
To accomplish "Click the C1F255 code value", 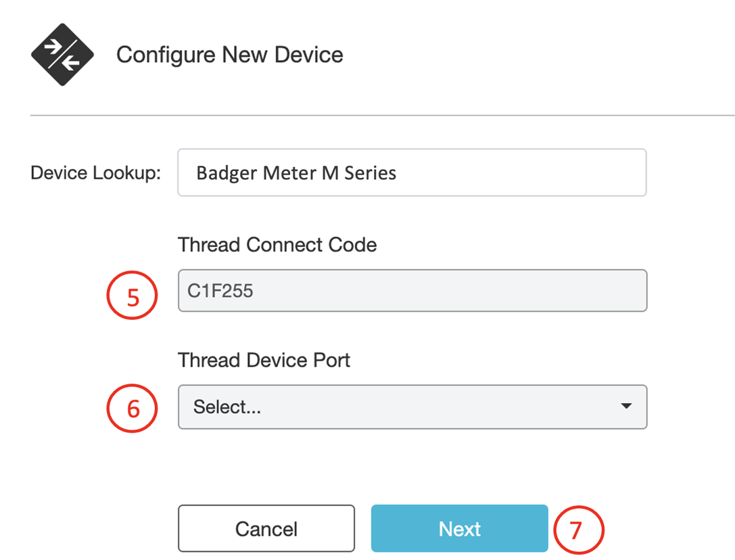I will (220, 291).
